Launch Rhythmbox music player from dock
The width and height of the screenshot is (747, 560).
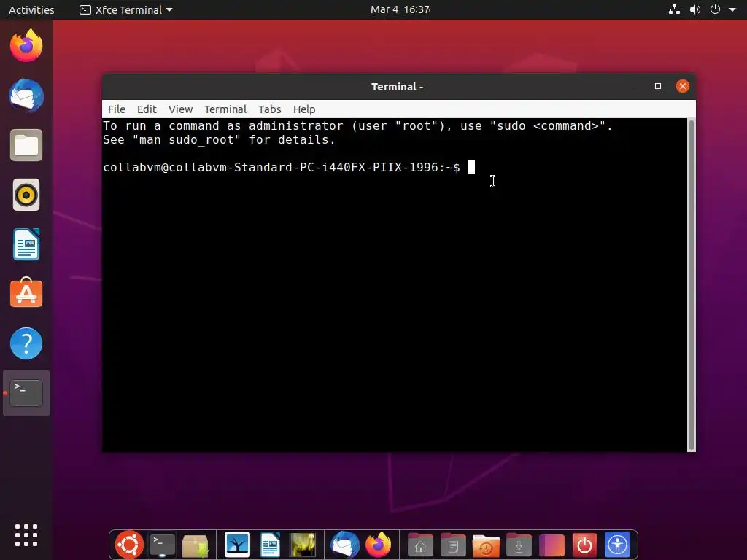tap(26, 195)
